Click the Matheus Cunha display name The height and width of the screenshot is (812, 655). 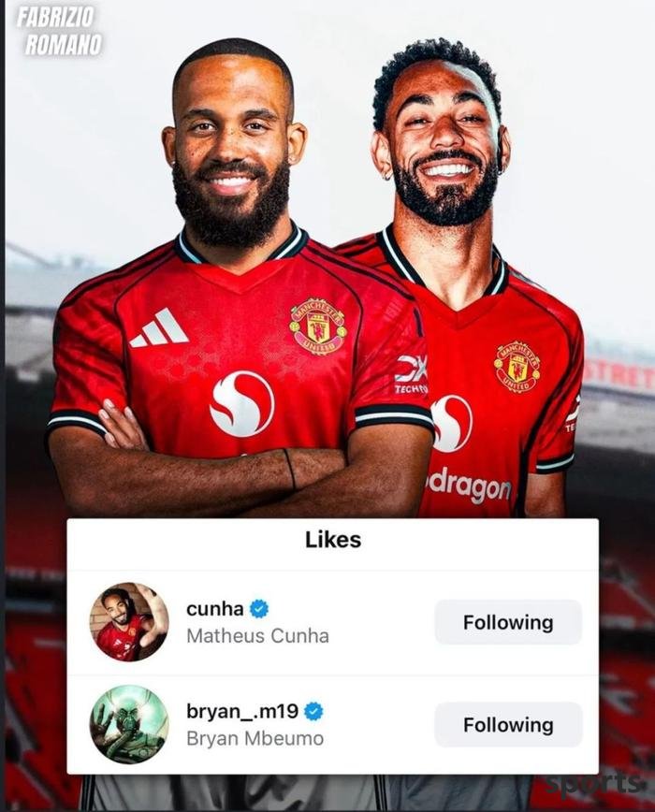[257, 635]
